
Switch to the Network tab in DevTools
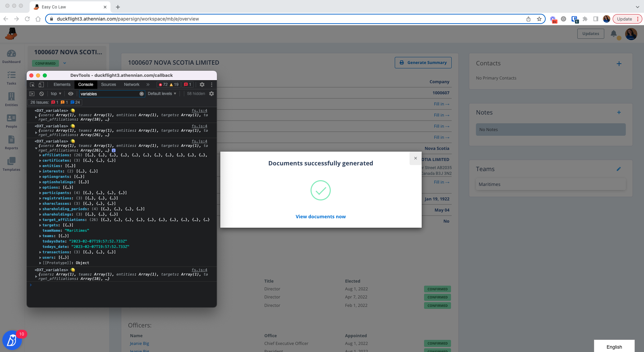coord(132,85)
